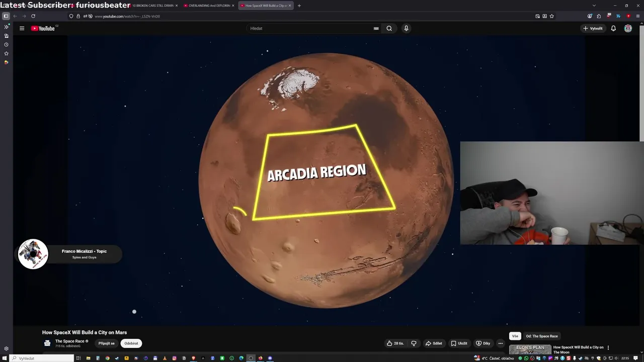Open the YouTube account avatar menu
Image resolution: width=644 pixels, height=362 pixels.
point(628,28)
